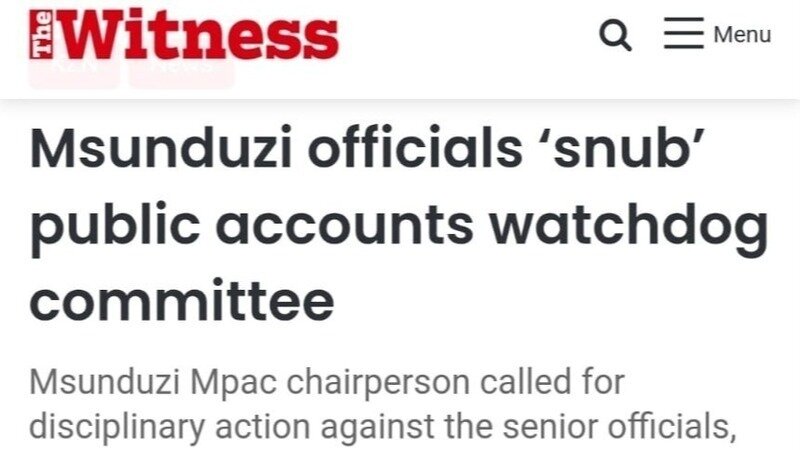Open search with the magnifying glass icon
Screen dimensions: 800x450
[x=615, y=36]
